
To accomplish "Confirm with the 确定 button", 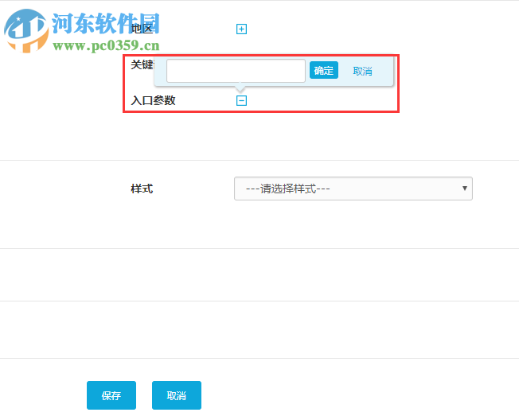I will click(x=324, y=71).
